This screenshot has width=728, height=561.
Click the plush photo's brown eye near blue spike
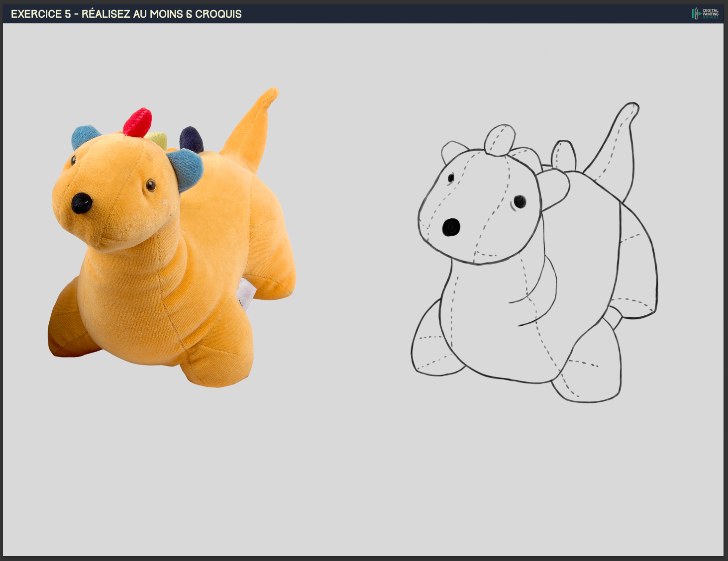click(150, 186)
